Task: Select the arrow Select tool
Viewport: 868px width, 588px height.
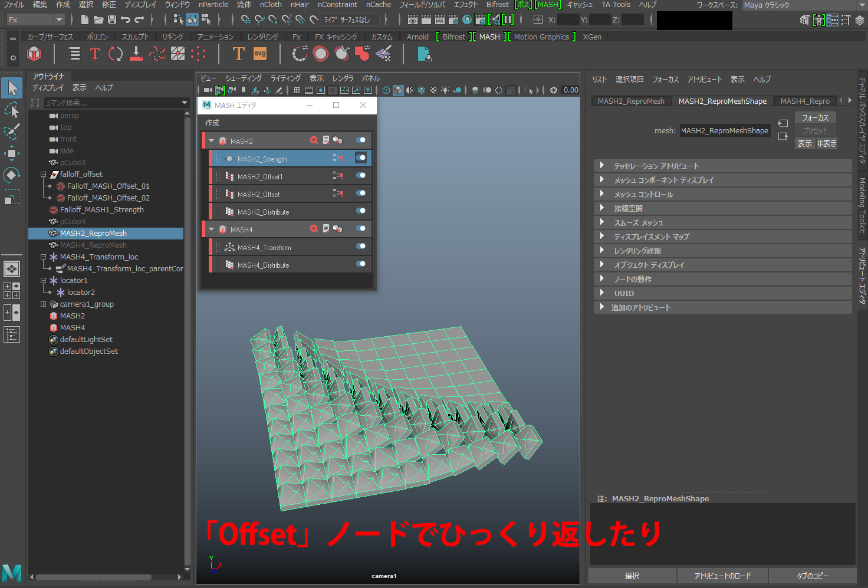Action: (x=12, y=88)
